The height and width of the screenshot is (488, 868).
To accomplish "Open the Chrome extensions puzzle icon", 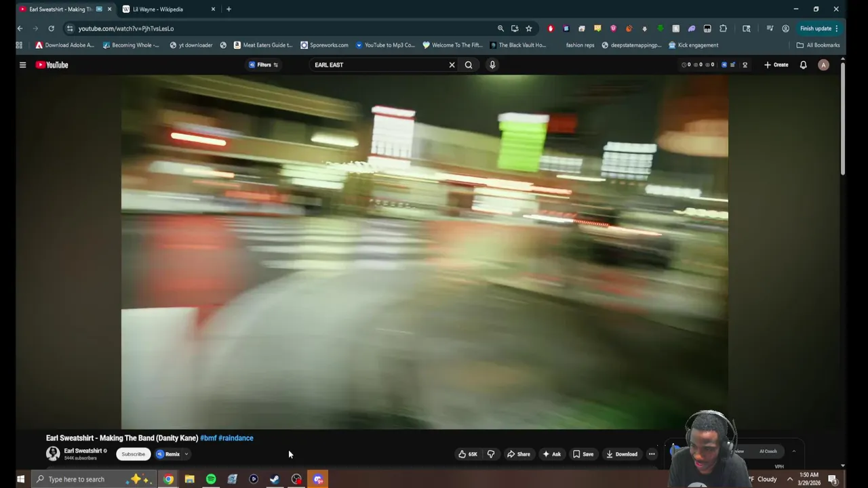I will (723, 28).
